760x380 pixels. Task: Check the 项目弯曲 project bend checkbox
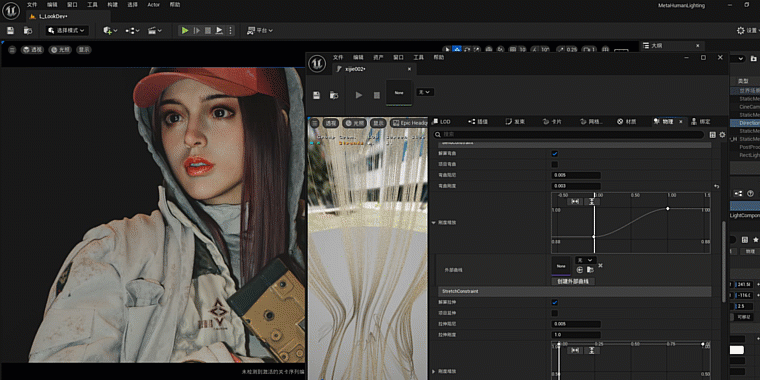(x=554, y=164)
